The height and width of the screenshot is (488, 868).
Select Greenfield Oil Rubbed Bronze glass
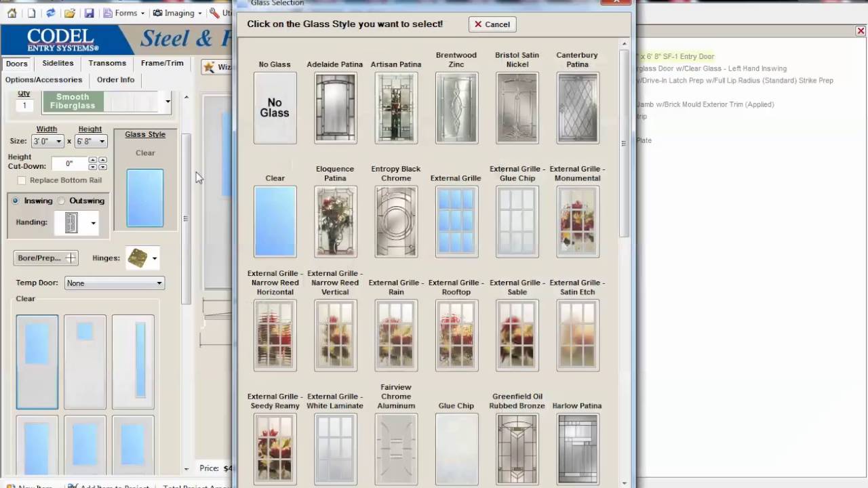(517, 449)
